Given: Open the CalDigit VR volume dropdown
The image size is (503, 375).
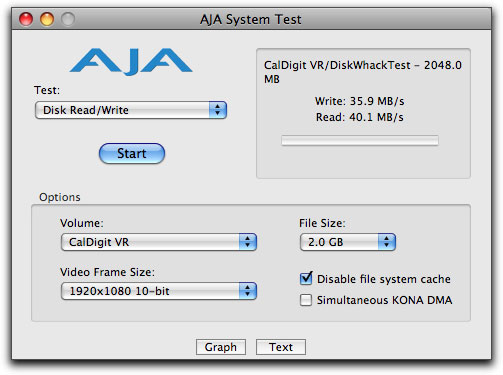Looking at the screenshot, I should pos(159,242).
